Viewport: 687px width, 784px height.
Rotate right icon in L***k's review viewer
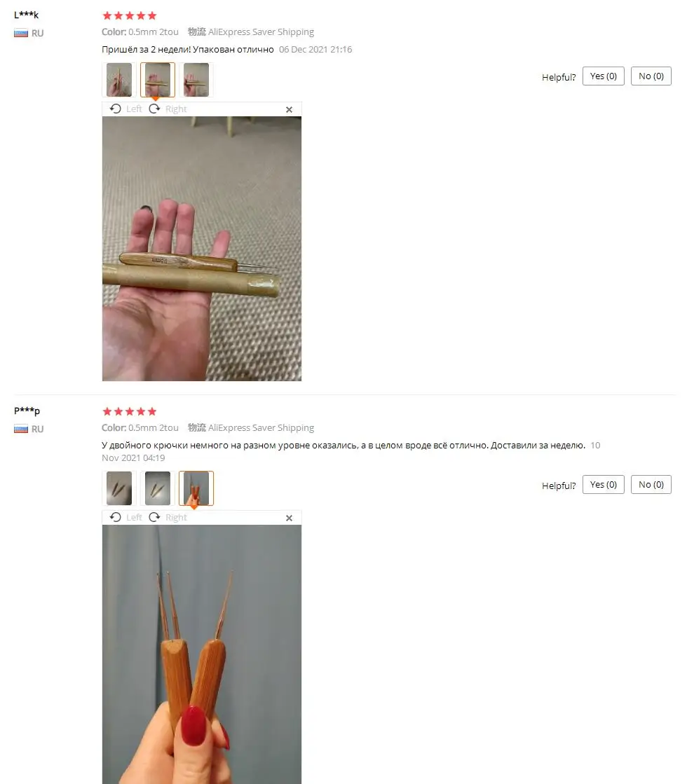155,109
